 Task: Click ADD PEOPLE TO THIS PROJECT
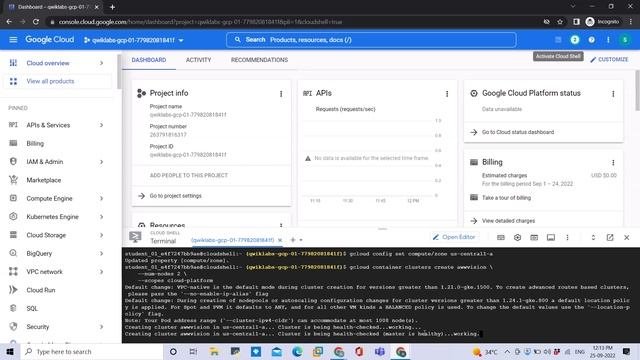189,175
